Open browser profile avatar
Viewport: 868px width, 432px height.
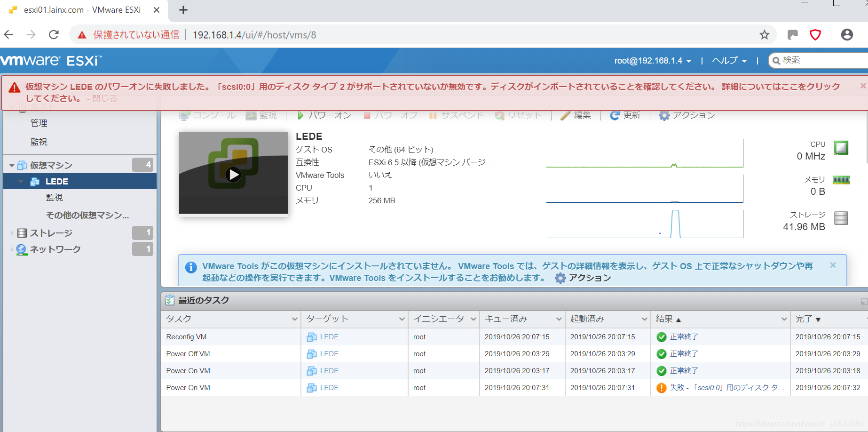pyautogui.click(x=847, y=34)
